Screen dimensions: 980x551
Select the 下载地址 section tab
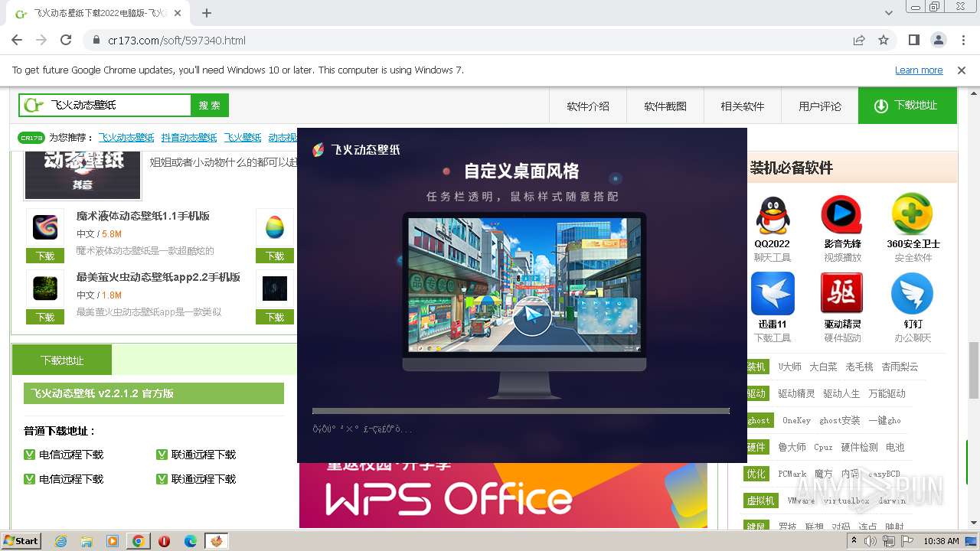pyautogui.click(x=62, y=360)
